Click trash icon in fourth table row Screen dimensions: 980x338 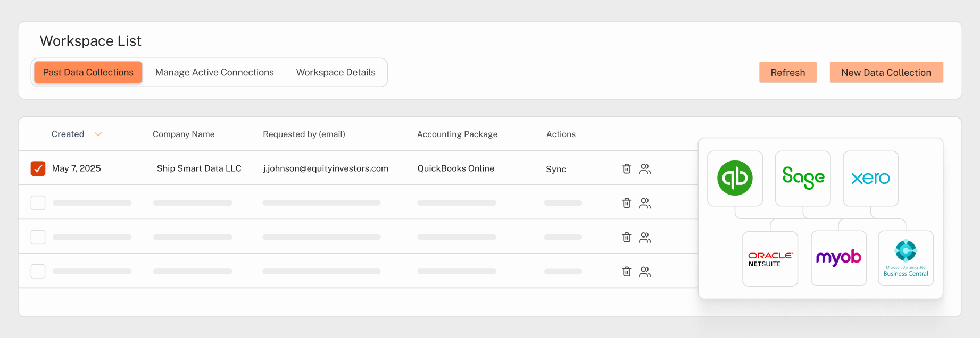click(627, 272)
